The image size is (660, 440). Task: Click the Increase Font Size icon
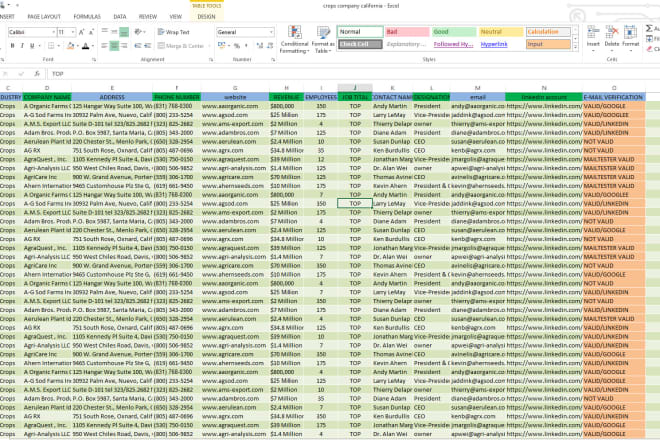[x=82, y=32]
